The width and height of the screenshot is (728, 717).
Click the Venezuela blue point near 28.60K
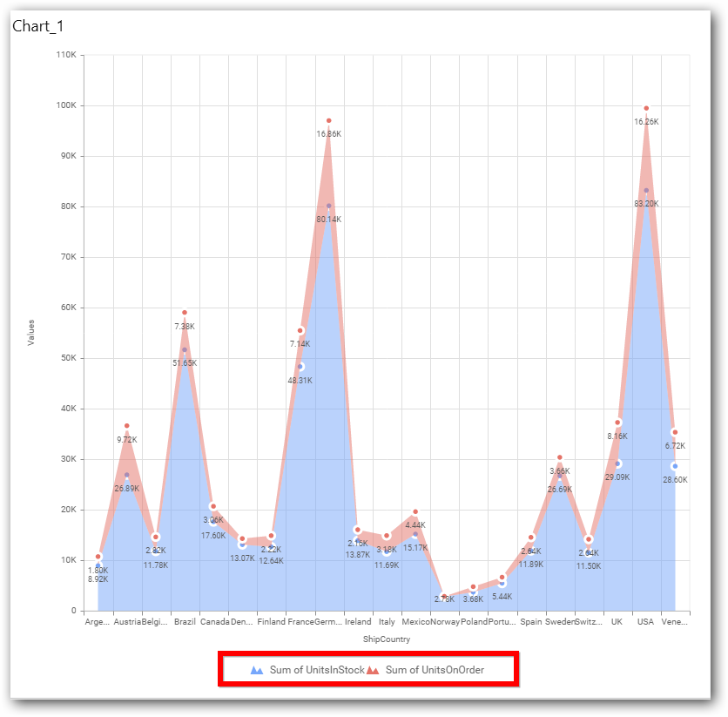(x=675, y=466)
